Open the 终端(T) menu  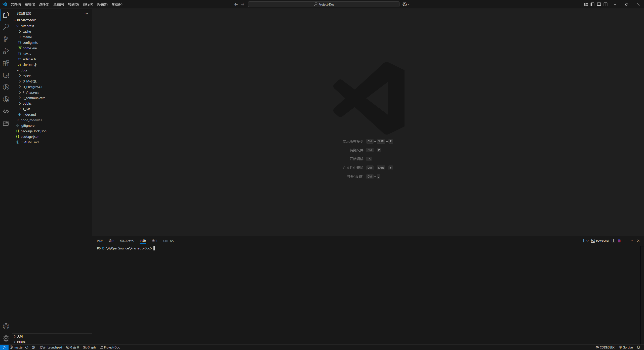point(102,4)
